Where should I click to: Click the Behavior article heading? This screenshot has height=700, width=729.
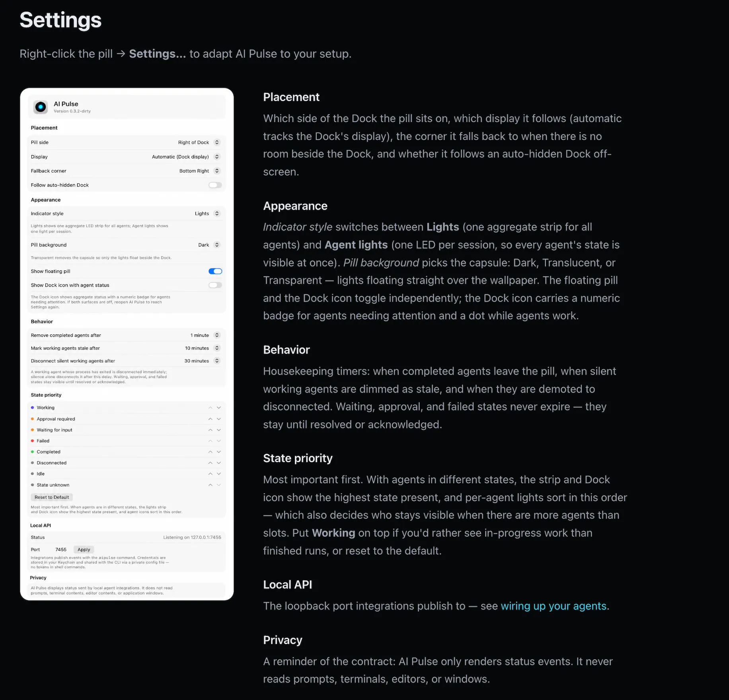[x=287, y=350]
